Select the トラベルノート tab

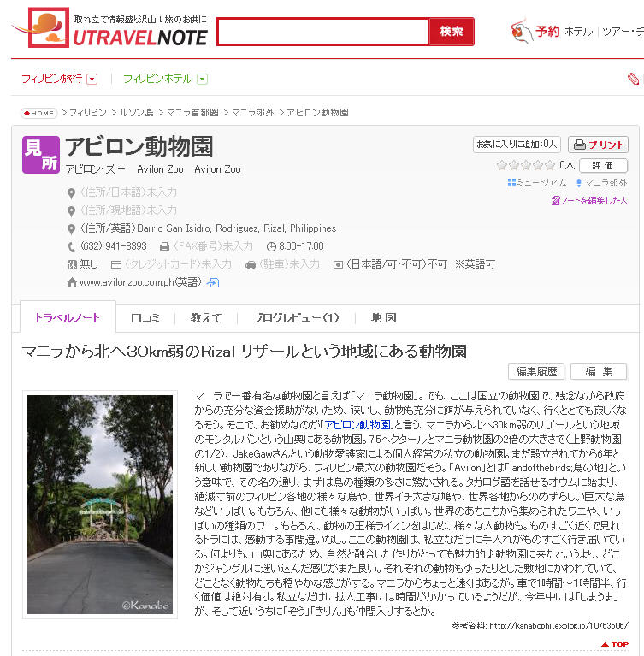pos(68,317)
